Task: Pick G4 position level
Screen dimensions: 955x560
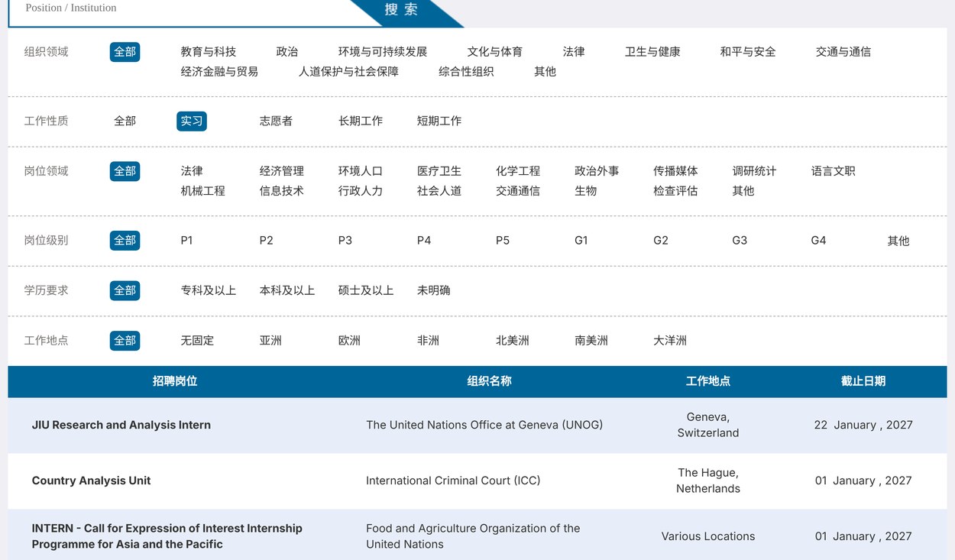Action: click(818, 241)
